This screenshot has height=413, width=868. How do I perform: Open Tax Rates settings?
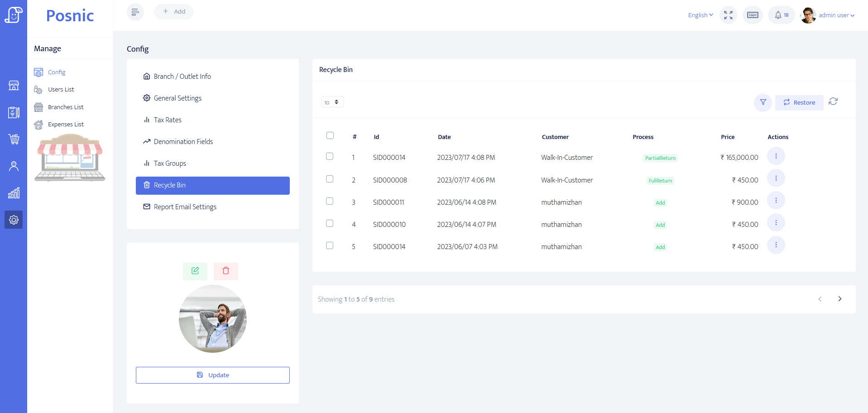click(x=168, y=120)
